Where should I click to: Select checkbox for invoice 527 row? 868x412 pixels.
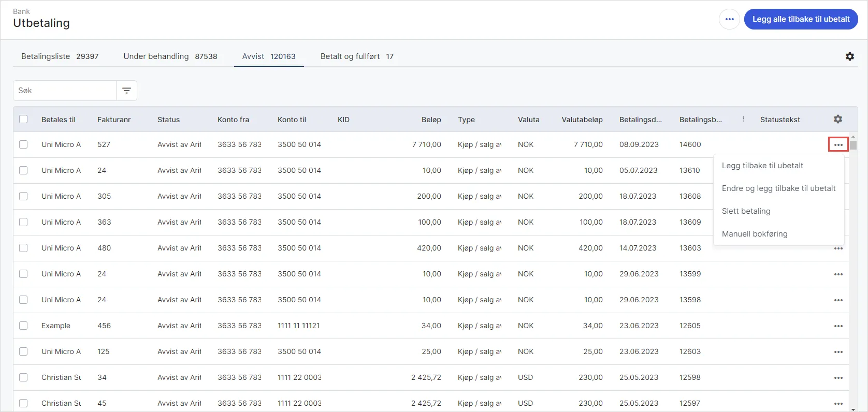click(23, 144)
